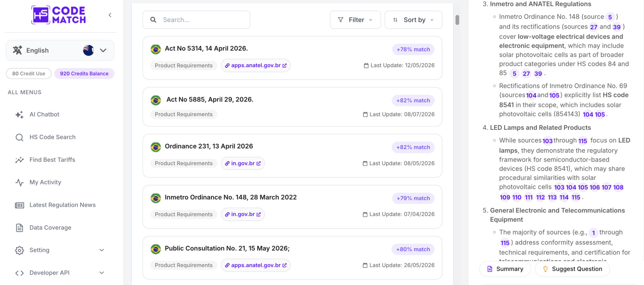Open the Data Coverage page

(50, 227)
